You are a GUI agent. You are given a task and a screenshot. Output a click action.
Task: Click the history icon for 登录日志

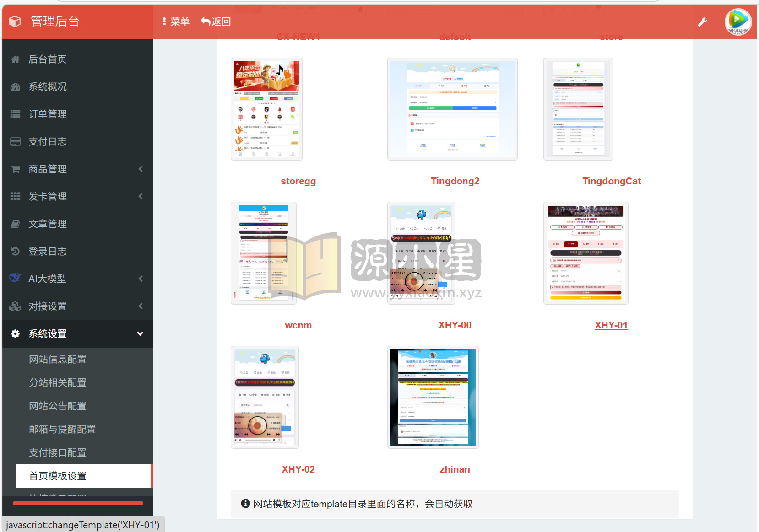click(15, 251)
